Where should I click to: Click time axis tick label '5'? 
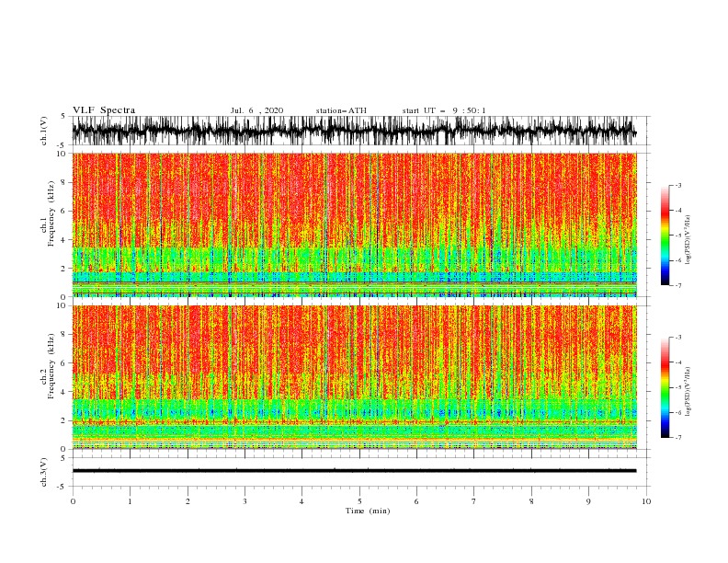coord(359,501)
